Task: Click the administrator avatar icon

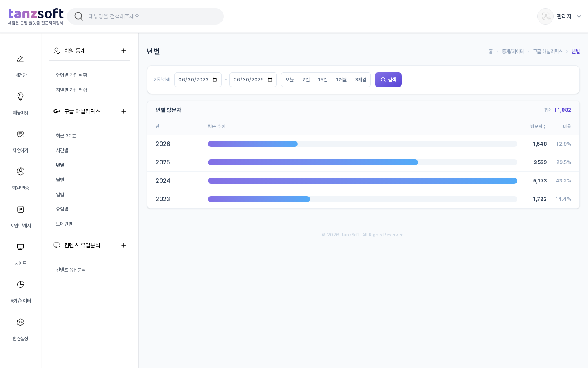Action: 546,16
